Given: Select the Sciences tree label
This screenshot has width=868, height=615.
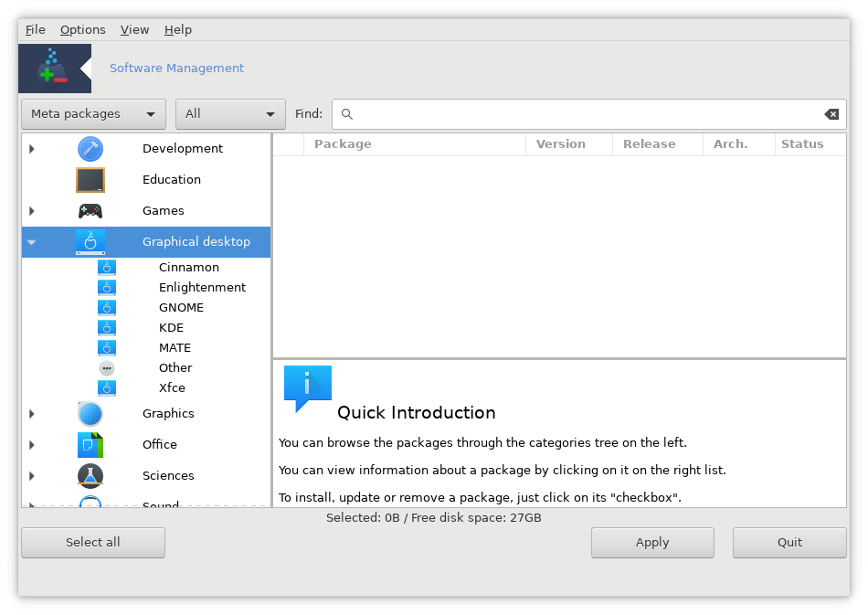Looking at the screenshot, I should point(168,476).
